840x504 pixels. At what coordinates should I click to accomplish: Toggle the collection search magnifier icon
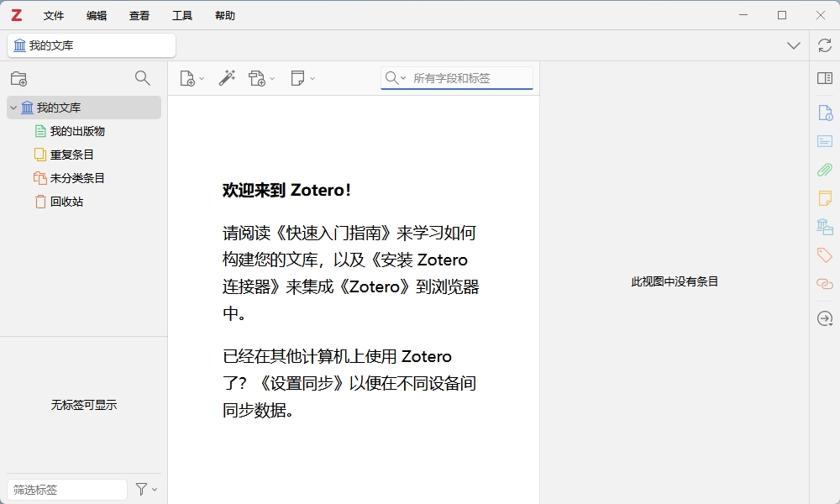(142, 77)
